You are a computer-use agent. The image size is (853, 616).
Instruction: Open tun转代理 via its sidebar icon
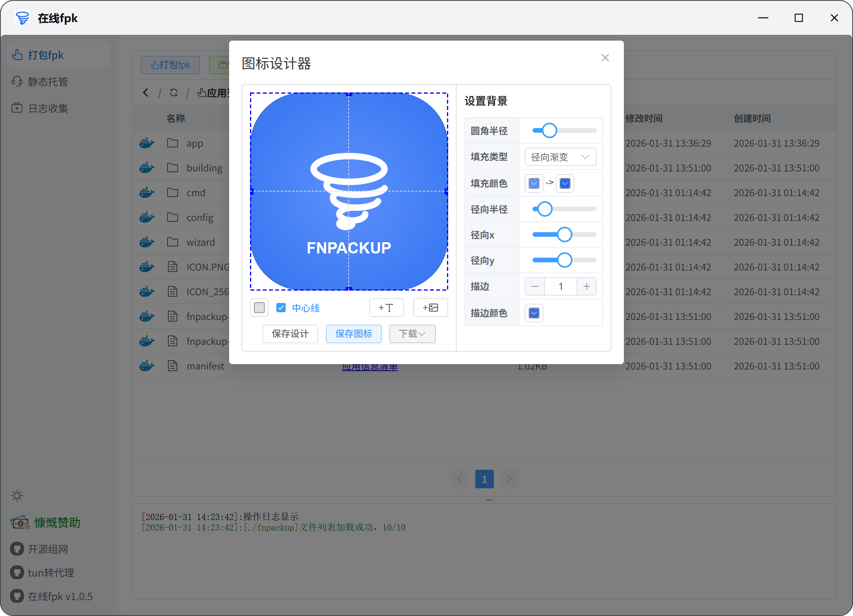pos(17,572)
